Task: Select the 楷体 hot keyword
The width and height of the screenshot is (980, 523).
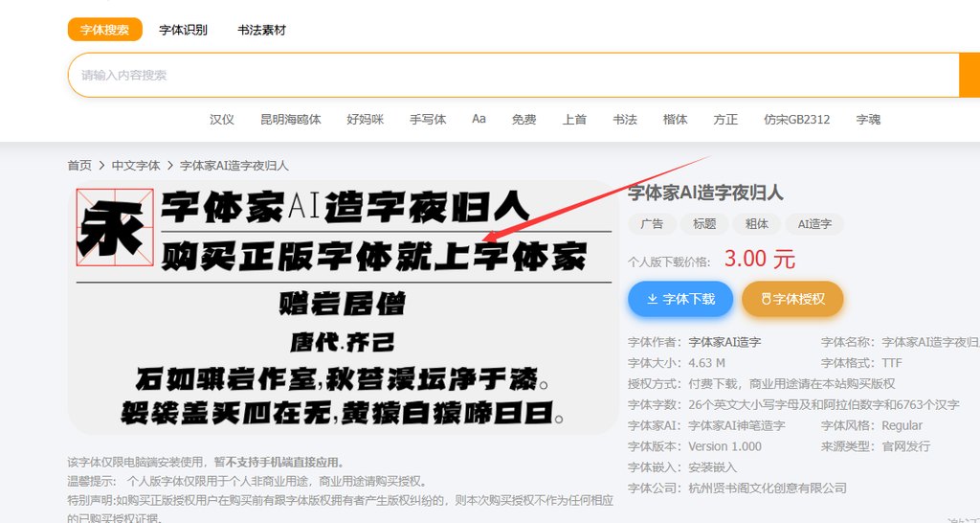Action: 675,120
